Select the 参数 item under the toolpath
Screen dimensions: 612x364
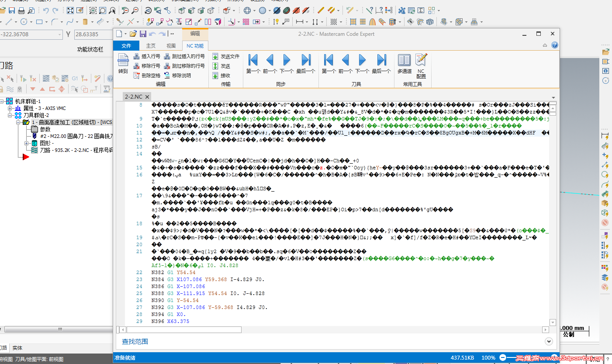click(45, 129)
